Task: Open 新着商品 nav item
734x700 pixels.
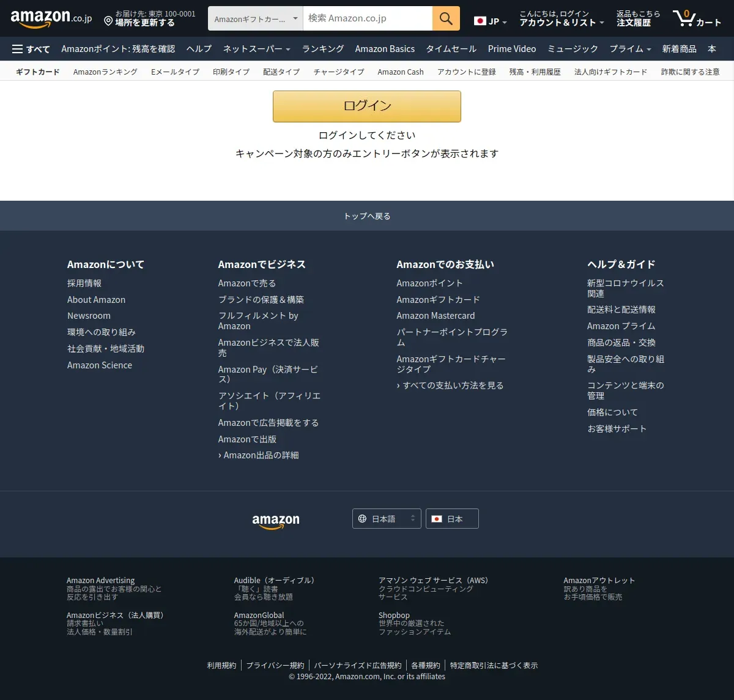Action: [679, 49]
